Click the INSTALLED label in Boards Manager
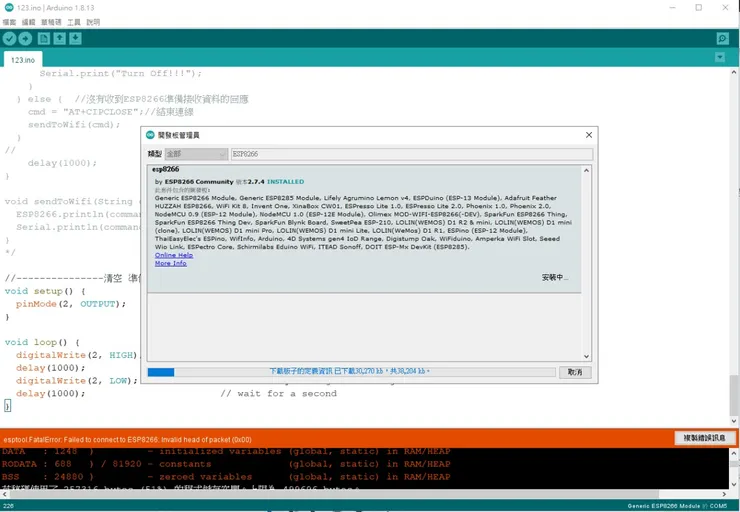This screenshot has height=512, width=740. (286, 182)
